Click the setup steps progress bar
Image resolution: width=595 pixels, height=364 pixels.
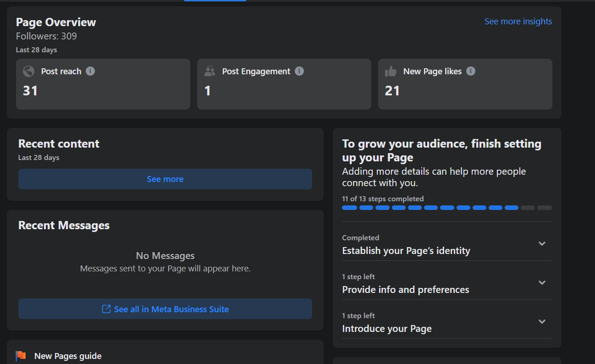[446, 208]
